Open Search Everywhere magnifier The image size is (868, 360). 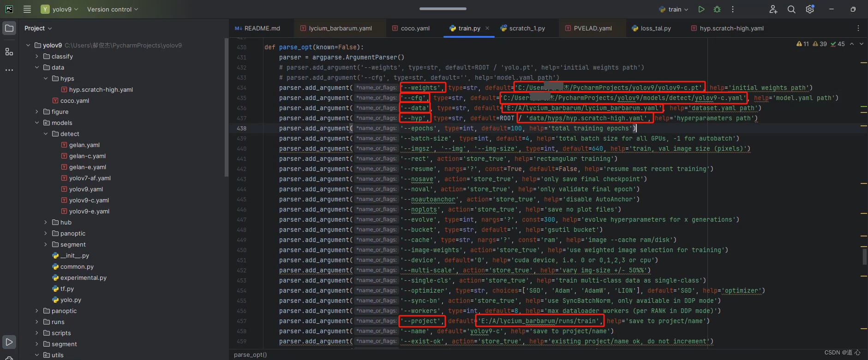[x=791, y=9]
